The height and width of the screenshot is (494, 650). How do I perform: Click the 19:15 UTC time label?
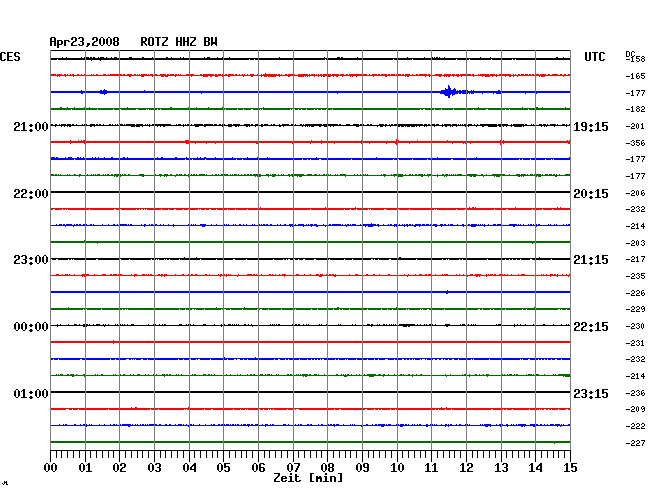(x=591, y=127)
